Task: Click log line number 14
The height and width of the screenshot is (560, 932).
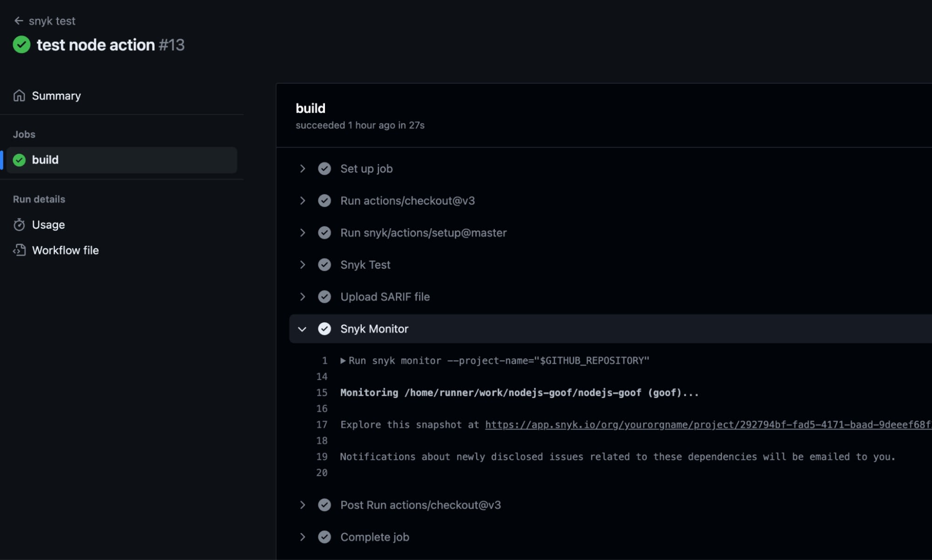Action: tap(322, 376)
